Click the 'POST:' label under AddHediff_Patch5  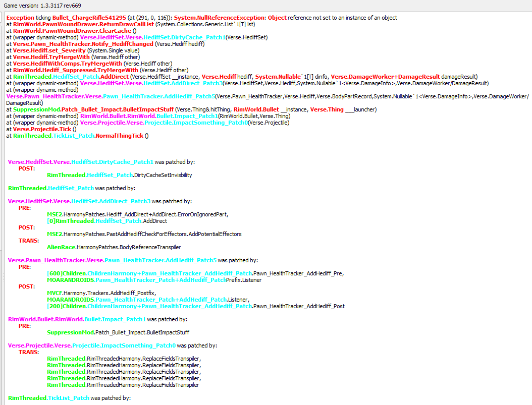tap(27, 286)
